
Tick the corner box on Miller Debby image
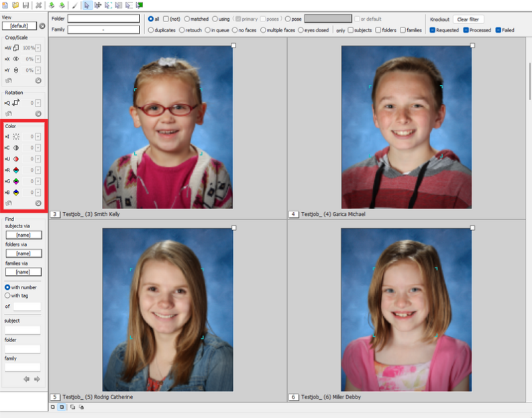tap(472, 228)
